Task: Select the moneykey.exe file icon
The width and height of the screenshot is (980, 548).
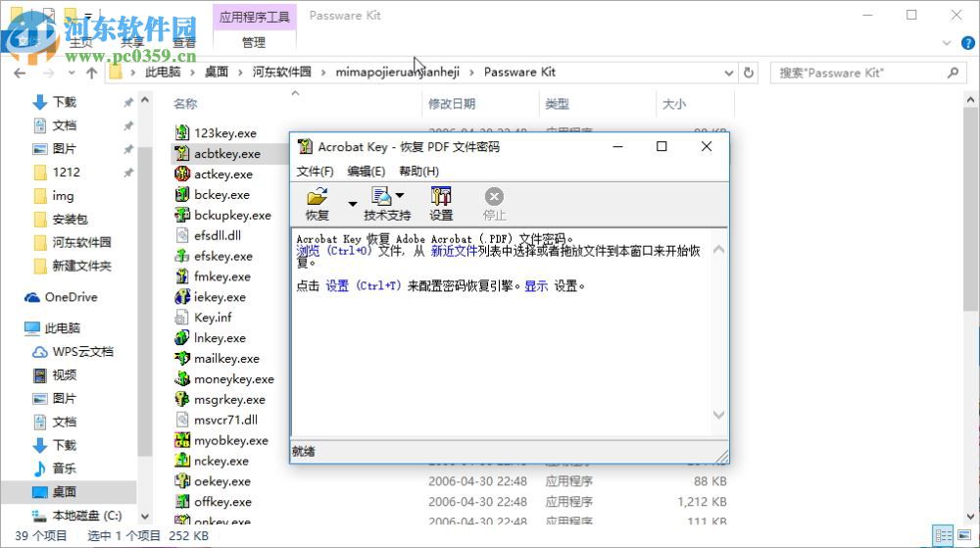Action: (182, 378)
